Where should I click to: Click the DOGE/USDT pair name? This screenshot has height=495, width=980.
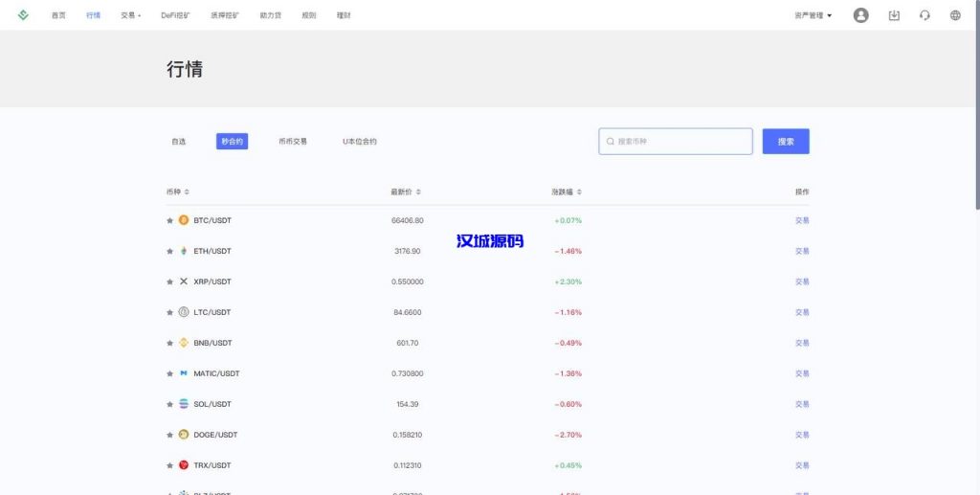[215, 435]
